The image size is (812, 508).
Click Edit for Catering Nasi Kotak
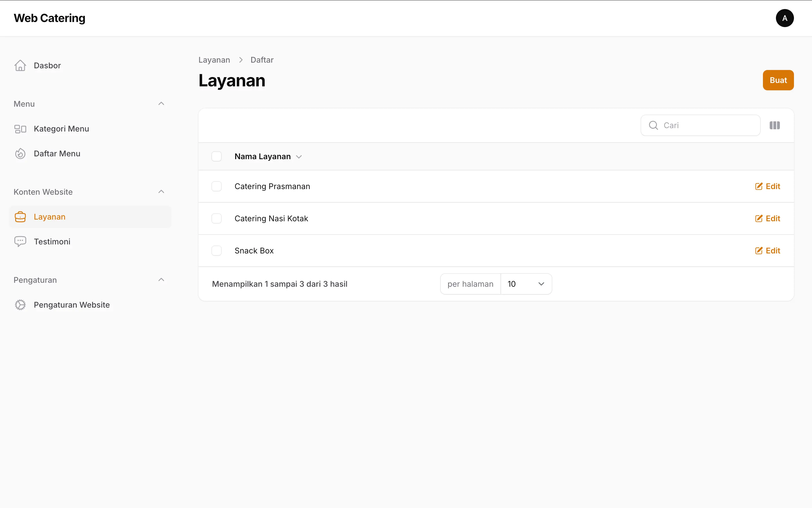coord(768,219)
